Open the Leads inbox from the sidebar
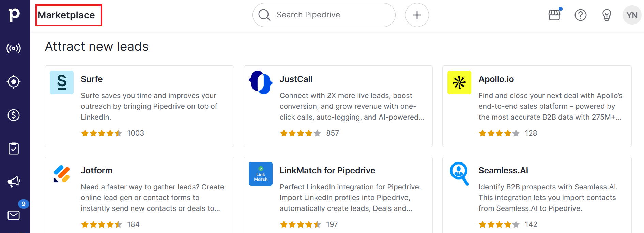Screen dimensions: 644x233 coord(14,48)
